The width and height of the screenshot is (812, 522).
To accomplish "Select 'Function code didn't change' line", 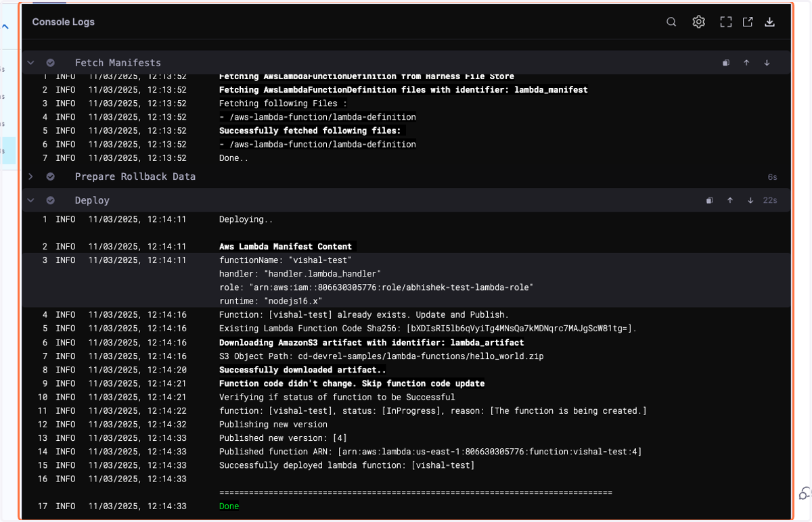I will pos(352,383).
